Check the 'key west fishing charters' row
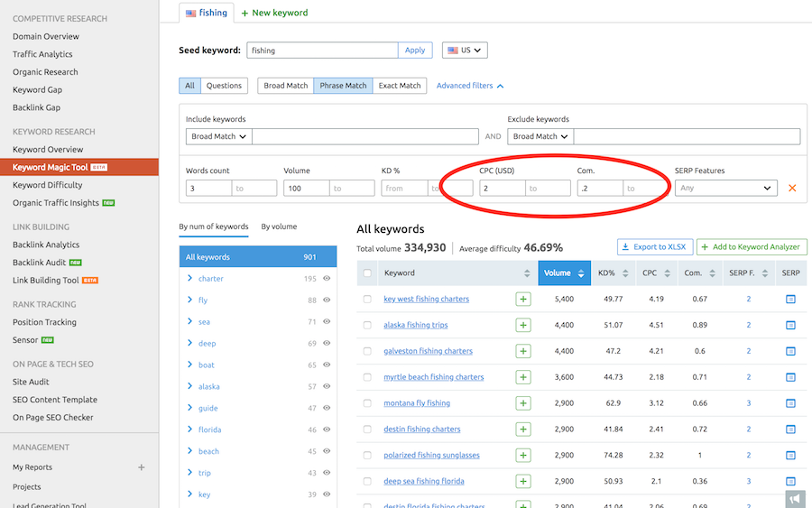 [367, 299]
